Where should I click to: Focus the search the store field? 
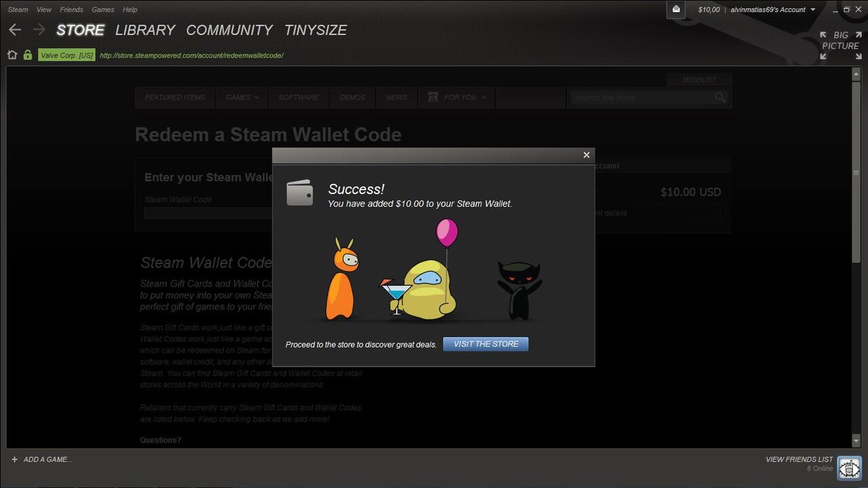coord(641,98)
